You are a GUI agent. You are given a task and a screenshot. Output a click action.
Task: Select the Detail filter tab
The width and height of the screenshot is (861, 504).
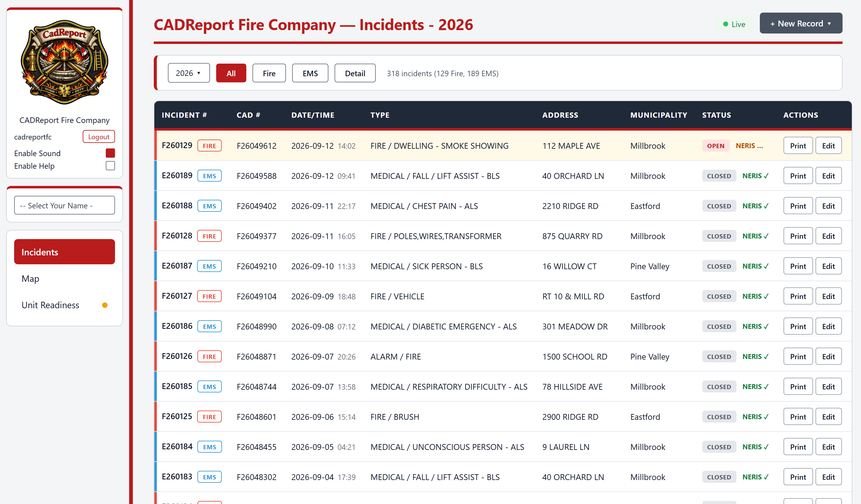355,73
